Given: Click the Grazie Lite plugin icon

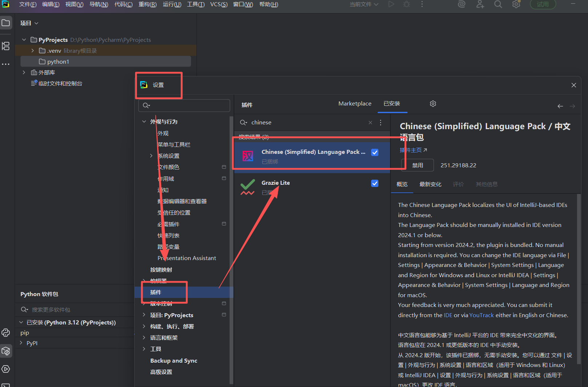Looking at the screenshot, I should tap(248, 187).
